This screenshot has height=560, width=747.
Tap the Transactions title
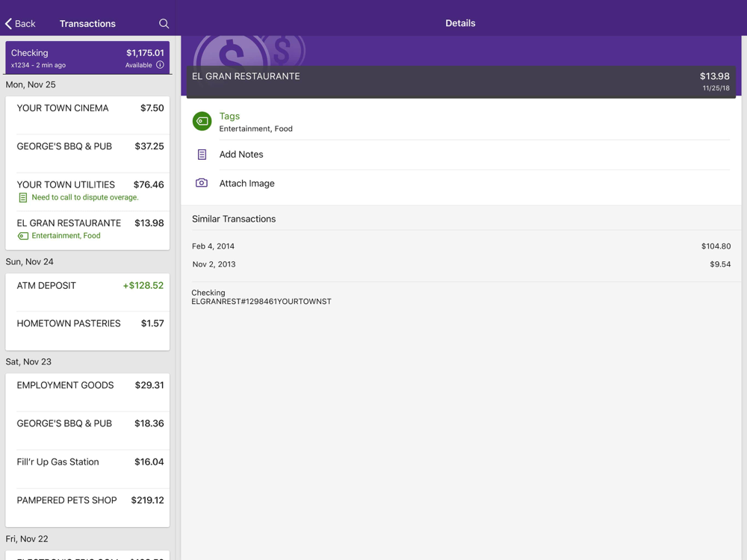[x=87, y=24]
